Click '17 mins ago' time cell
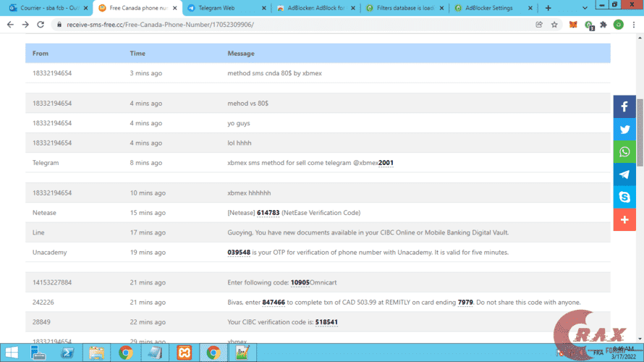 tap(148, 232)
